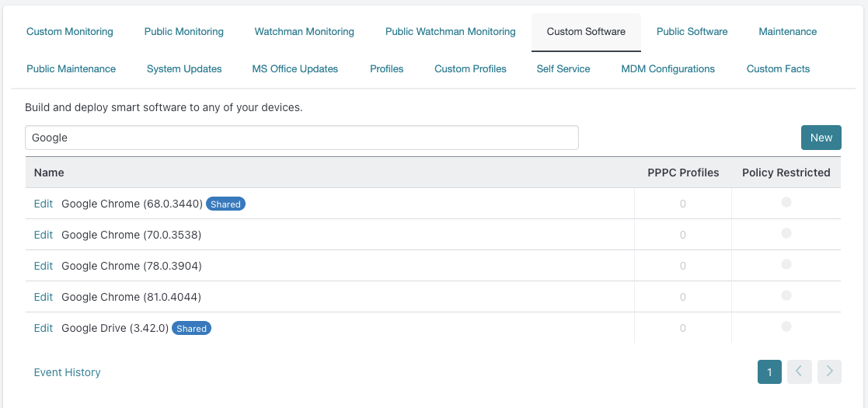The height and width of the screenshot is (408, 868).
Task: Edit Google Chrome (81.0.4044)
Action: (44, 297)
